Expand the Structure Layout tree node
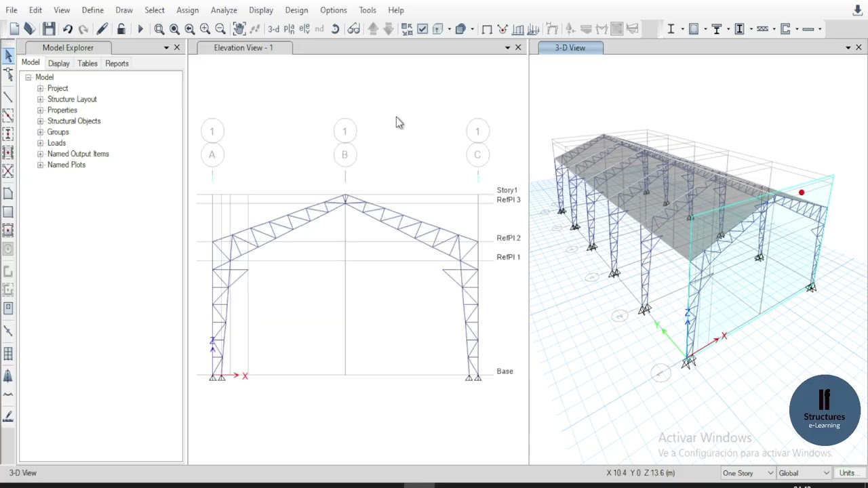Viewport: 868px width, 488px height. pyautogui.click(x=40, y=99)
